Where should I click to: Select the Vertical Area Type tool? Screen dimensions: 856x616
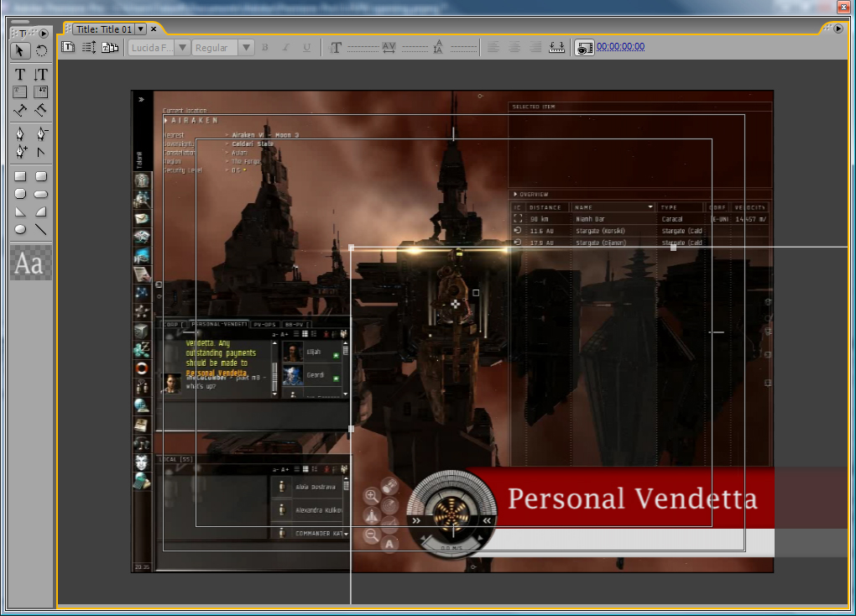point(41,91)
